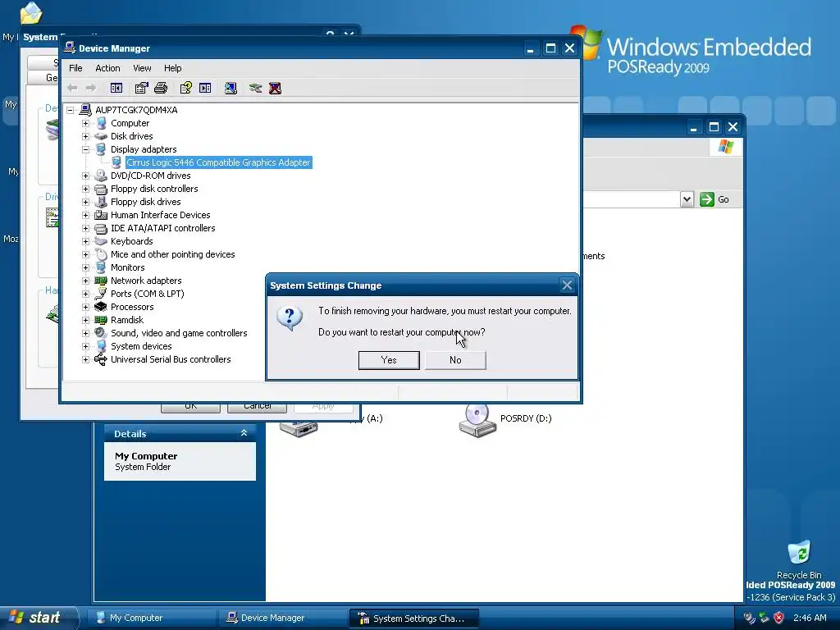Click the Security Center red shield tray icon
The height and width of the screenshot is (630, 840).
point(779,618)
